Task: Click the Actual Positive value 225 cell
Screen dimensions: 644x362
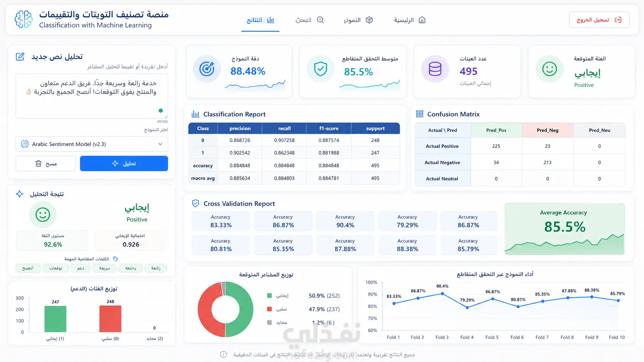Action: click(x=496, y=146)
